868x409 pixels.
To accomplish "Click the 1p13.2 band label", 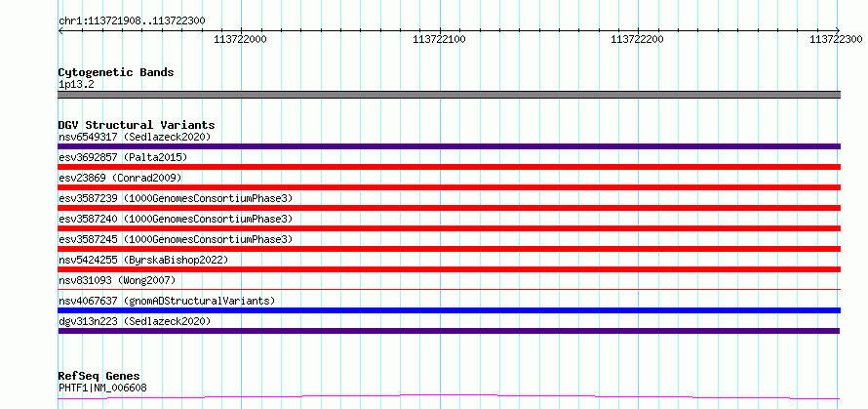I will click(76, 85).
